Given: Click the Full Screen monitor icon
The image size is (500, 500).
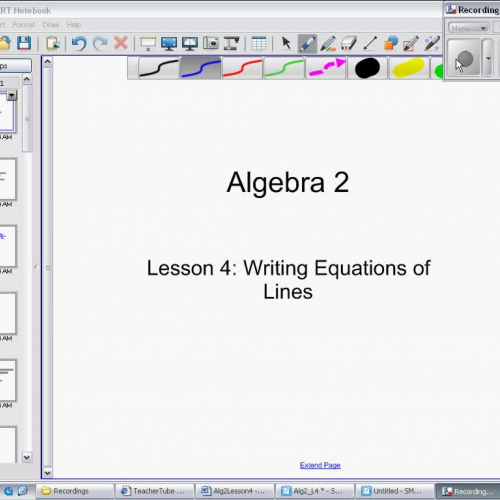Looking at the screenshot, I should pyautogui.click(x=169, y=44).
